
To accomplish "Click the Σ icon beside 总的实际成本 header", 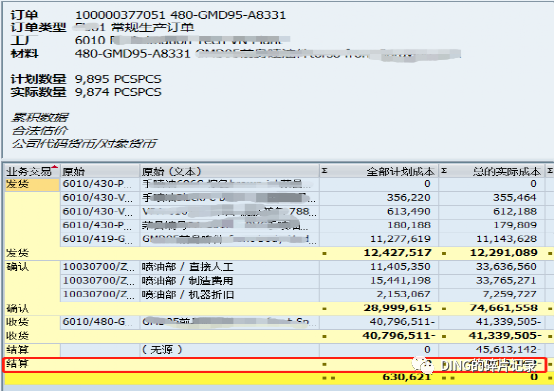I will click(444, 171).
